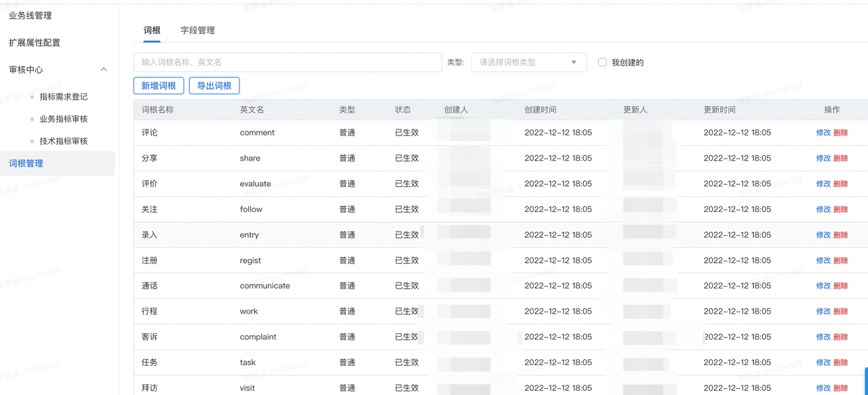Click the 行程 word root cell
Image resolution: width=868 pixels, height=395 pixels.
(x=149, y=312)
